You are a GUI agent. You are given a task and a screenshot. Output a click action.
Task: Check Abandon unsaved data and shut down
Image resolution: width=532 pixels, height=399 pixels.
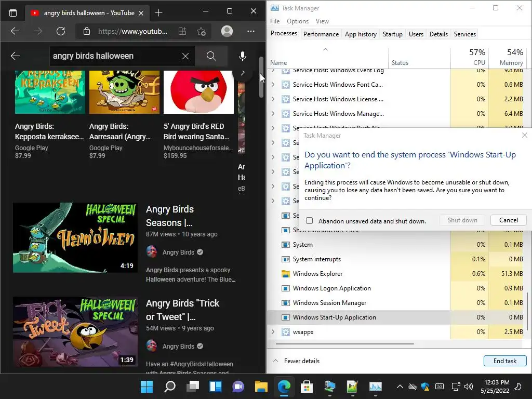[x=310, y=221]
